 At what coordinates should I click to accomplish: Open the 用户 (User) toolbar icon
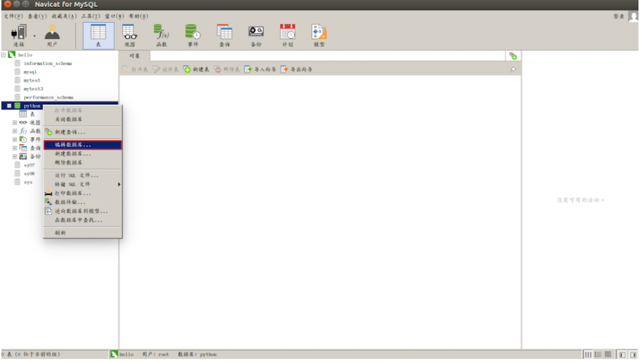52,35
